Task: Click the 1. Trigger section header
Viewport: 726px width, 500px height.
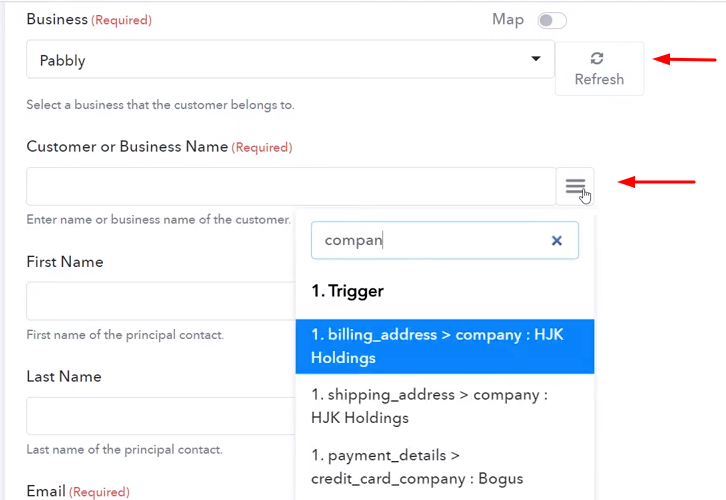Action: [347, 291]
